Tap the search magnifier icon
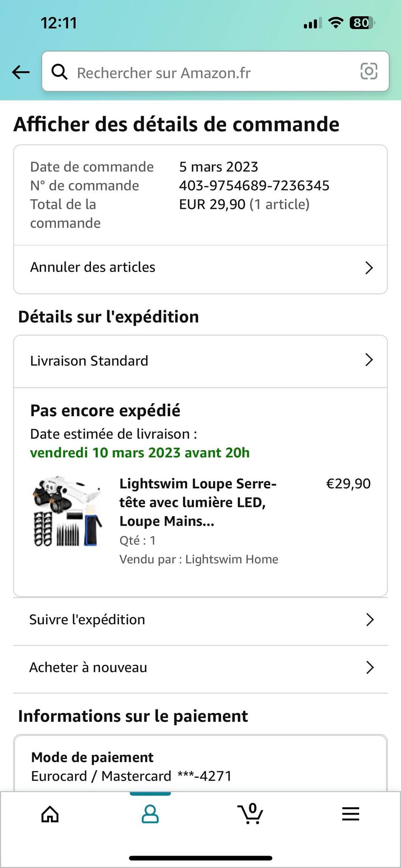This screenshot has height=868, width=401. coord(59,72)
